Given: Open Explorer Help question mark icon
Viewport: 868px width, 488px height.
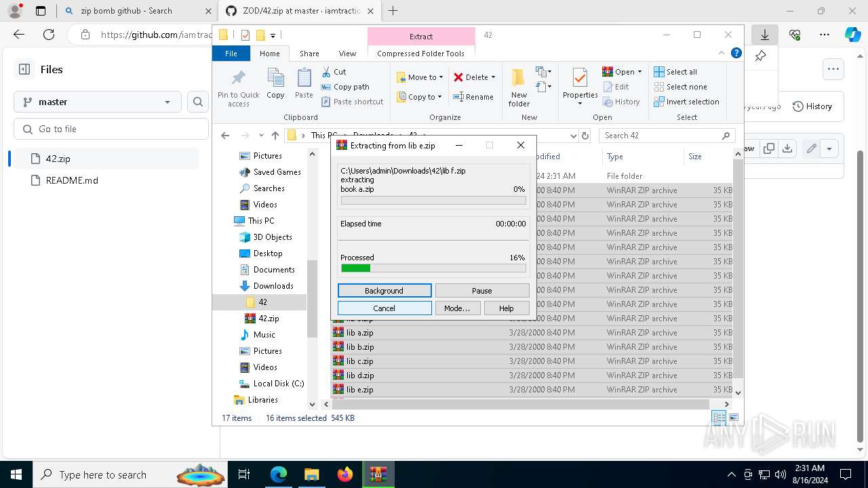Looking at the screenshot, I should pos(736,53).
